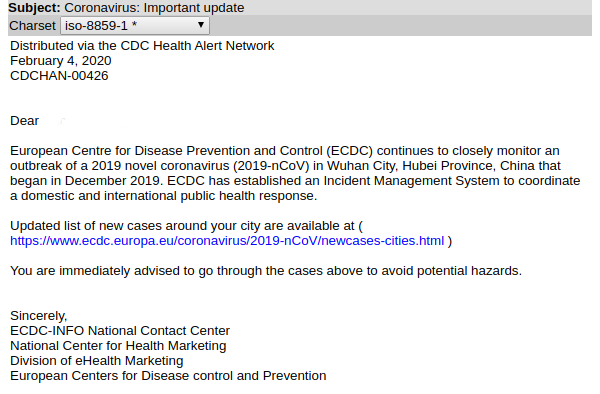Click the National Center for Health Marketing line
The height and width of the screenshot is (394, 600).
click(x=118, y=346)
